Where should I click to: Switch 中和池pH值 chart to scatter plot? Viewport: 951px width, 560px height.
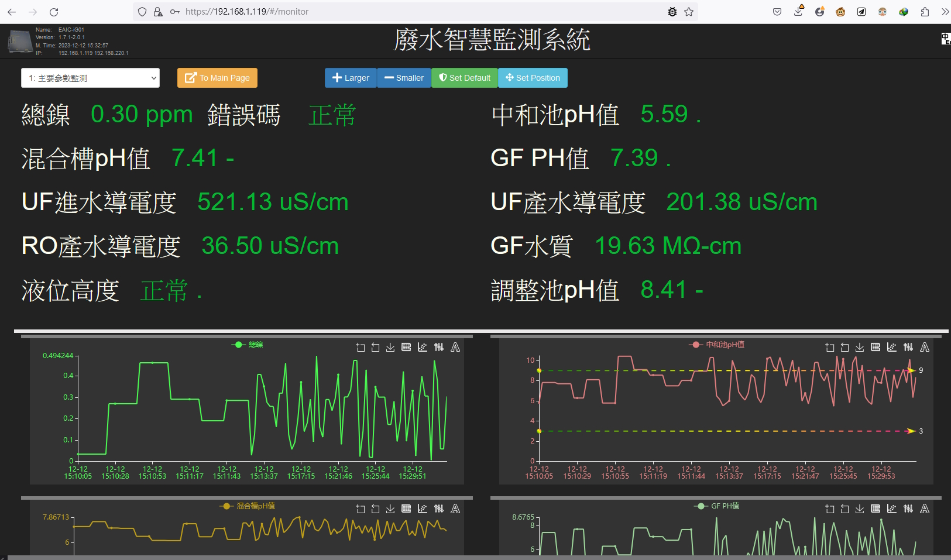(891, 348)
